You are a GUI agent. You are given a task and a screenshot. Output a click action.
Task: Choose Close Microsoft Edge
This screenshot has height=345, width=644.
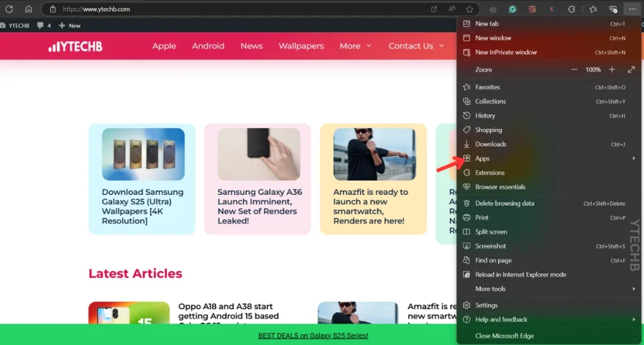pyautogui.click(x=548, y=336)
